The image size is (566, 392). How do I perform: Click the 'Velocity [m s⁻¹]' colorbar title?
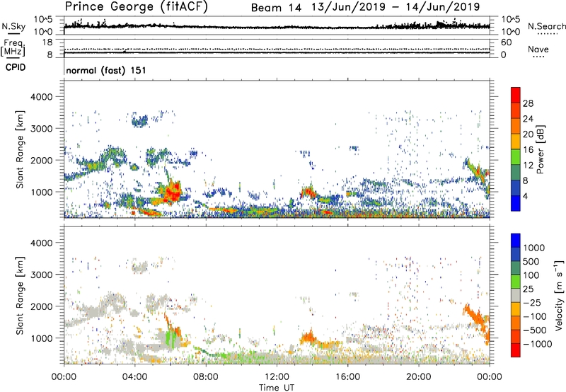[559, 295]
